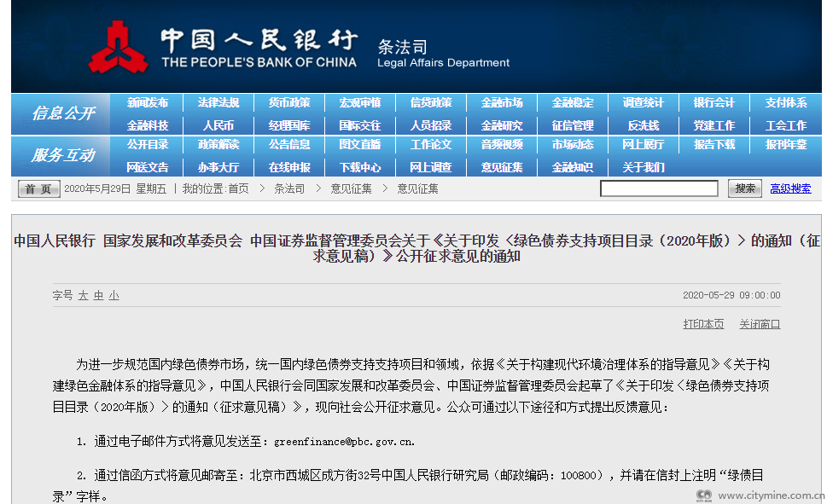Open the 法律法规 menu item
This screenshot has width=827, height=504.
pyautogui.click(x=218, y=102)
